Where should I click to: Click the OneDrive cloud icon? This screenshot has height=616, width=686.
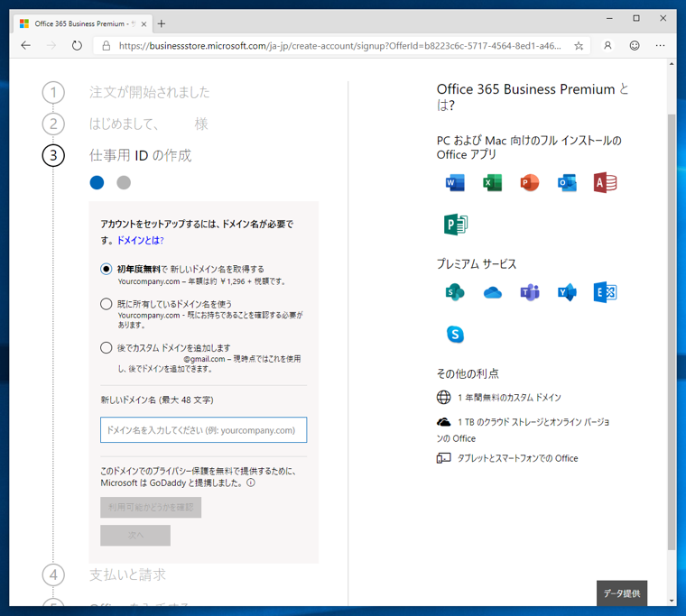click(x=492, y=292)
